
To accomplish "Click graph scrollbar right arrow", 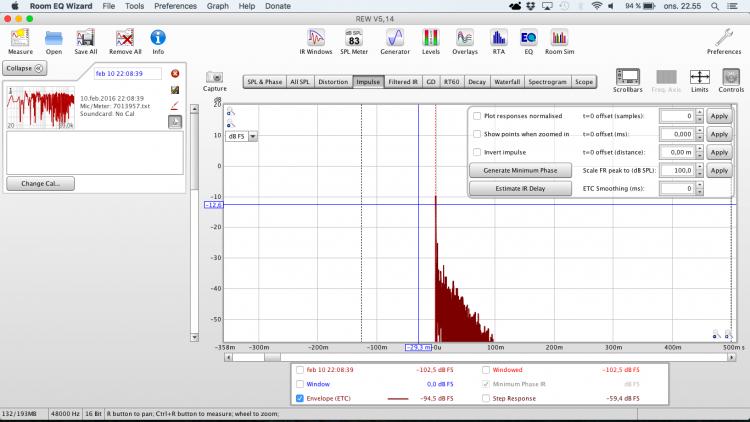I will coord(731,357).
